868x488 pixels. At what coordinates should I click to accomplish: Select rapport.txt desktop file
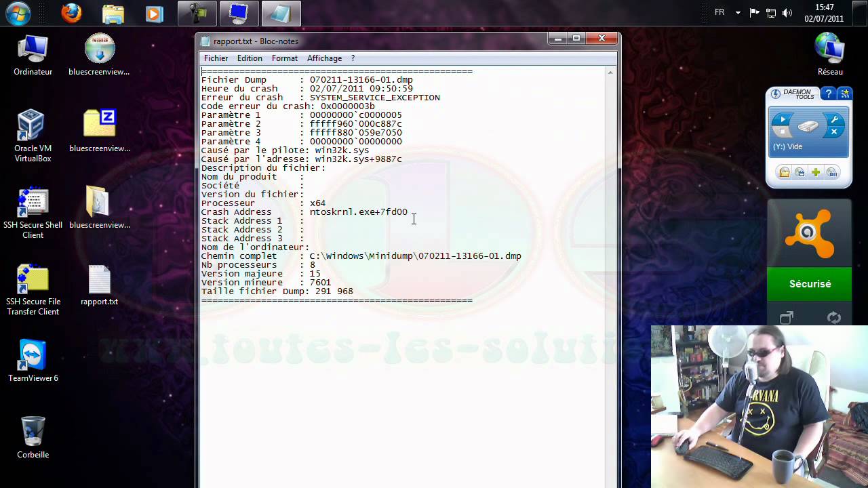tap(99, 285)
